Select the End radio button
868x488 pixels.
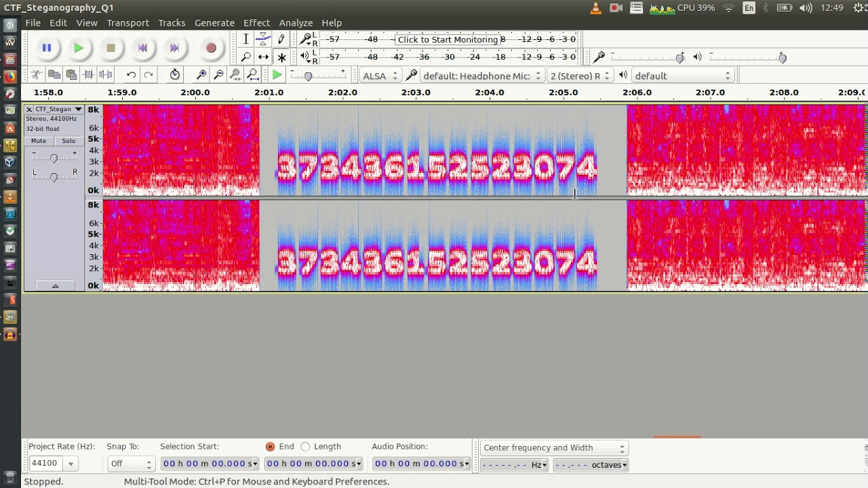270,447
